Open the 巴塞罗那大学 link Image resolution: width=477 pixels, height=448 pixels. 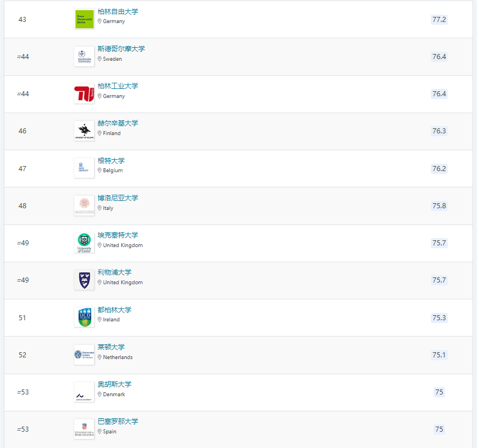[x=118, y=422]
